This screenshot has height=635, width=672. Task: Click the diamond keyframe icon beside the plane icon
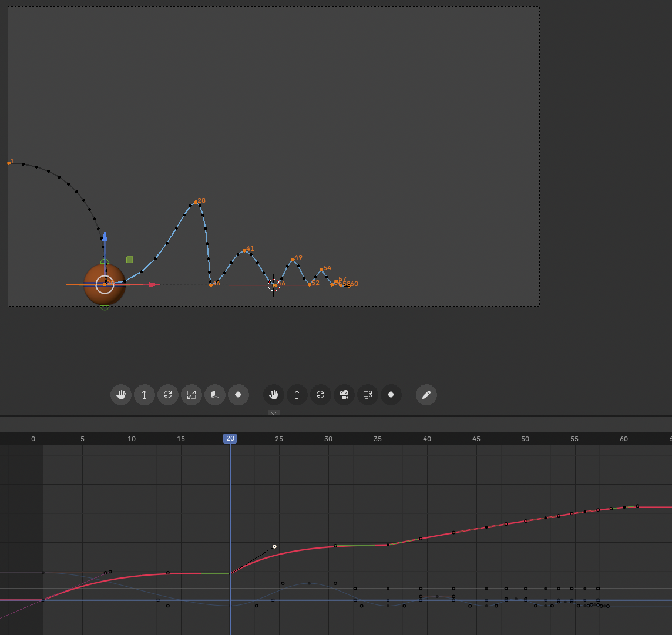tap(238, 395)
